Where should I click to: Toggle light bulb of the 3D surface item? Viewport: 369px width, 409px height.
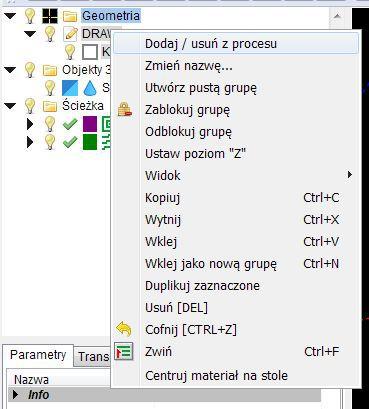pos(50,88)
